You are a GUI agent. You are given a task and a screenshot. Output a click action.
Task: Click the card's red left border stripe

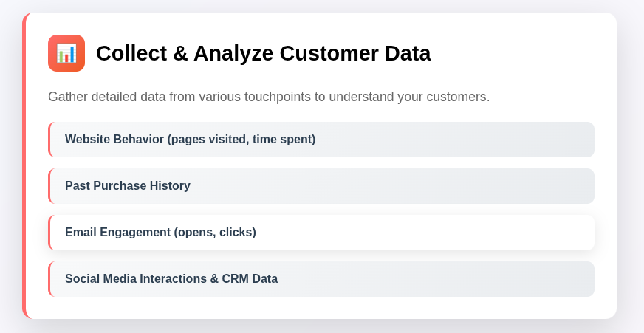tap(24, 165)
